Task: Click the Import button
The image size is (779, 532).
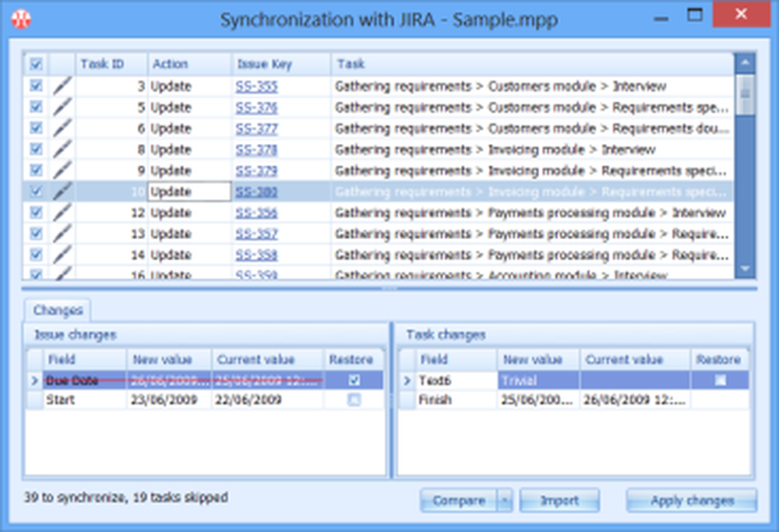Action: 559,500
